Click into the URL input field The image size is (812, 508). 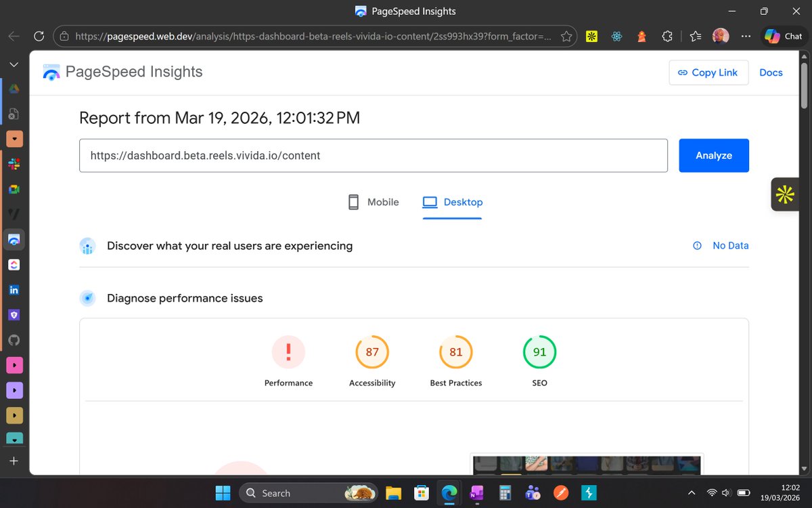tap(374, 155)
